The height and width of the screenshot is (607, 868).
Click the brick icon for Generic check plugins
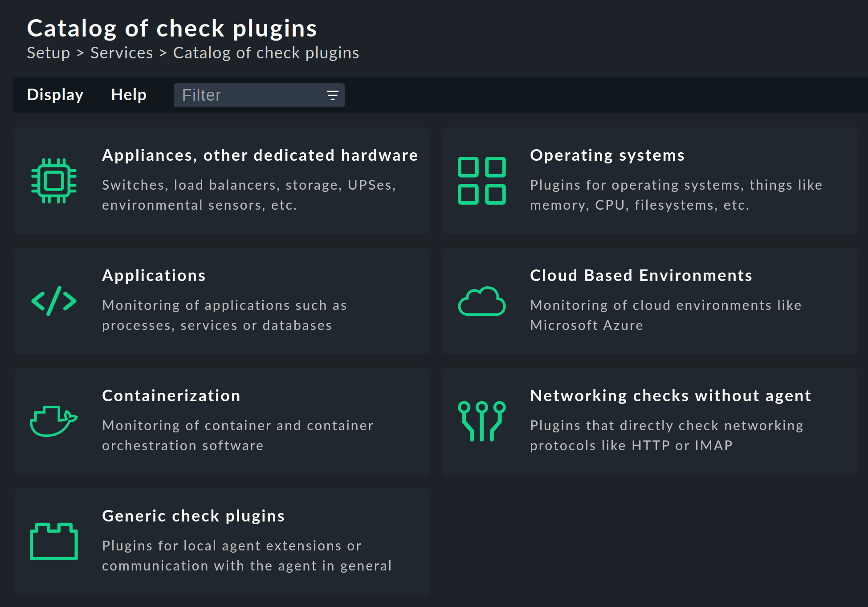click(53, 542)
